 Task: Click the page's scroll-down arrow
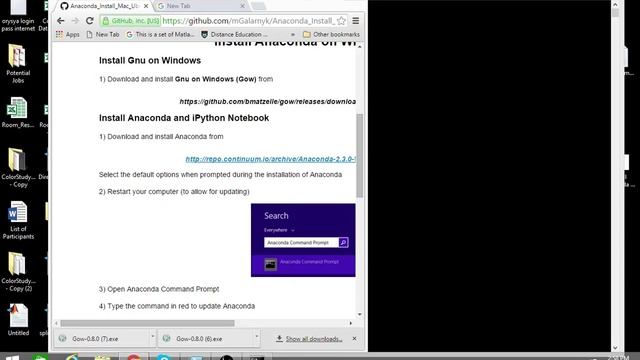point(360,315)
